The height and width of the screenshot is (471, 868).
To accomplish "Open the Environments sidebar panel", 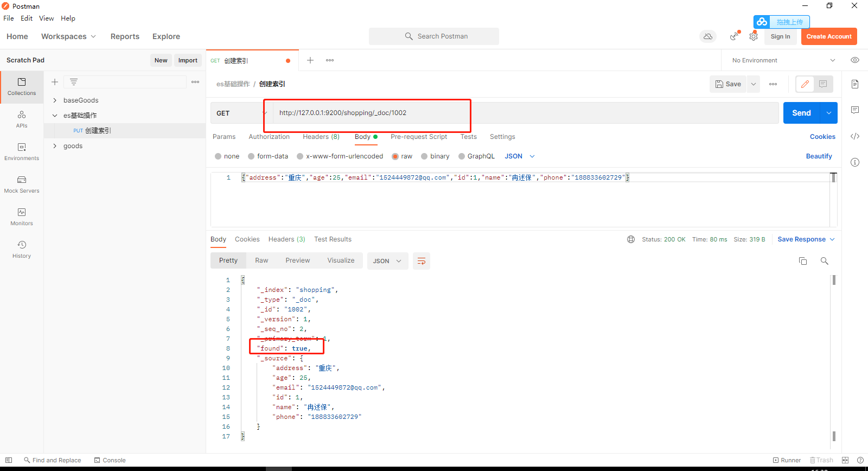I will tap(22, 152).
